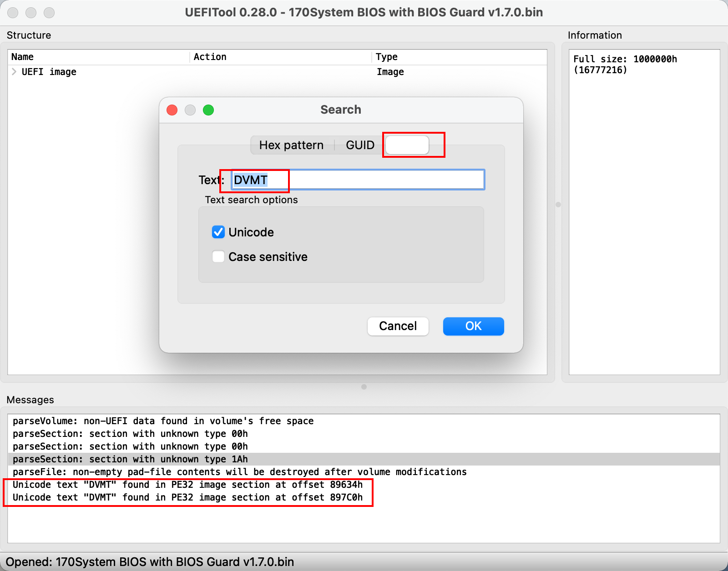This screenshot has height=571, width=728.
Task: Cancel the Search dialog
Action: point(398,326)
